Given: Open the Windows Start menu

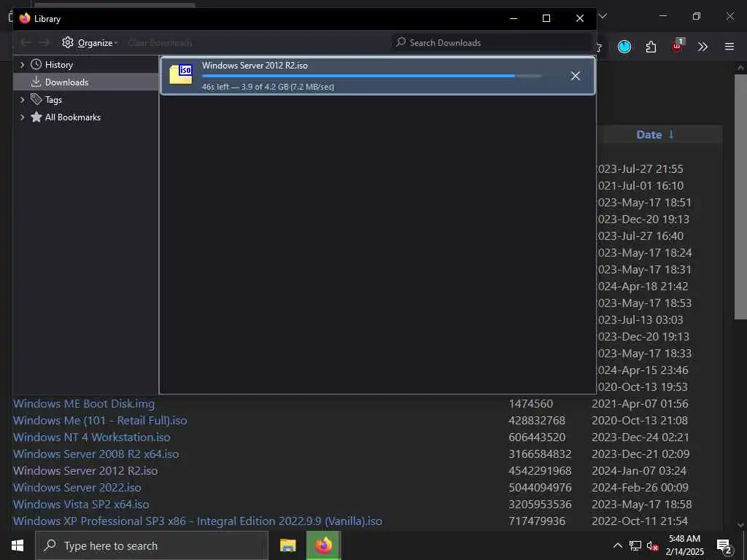Looking at the screenshot, I should coord(18,545).
